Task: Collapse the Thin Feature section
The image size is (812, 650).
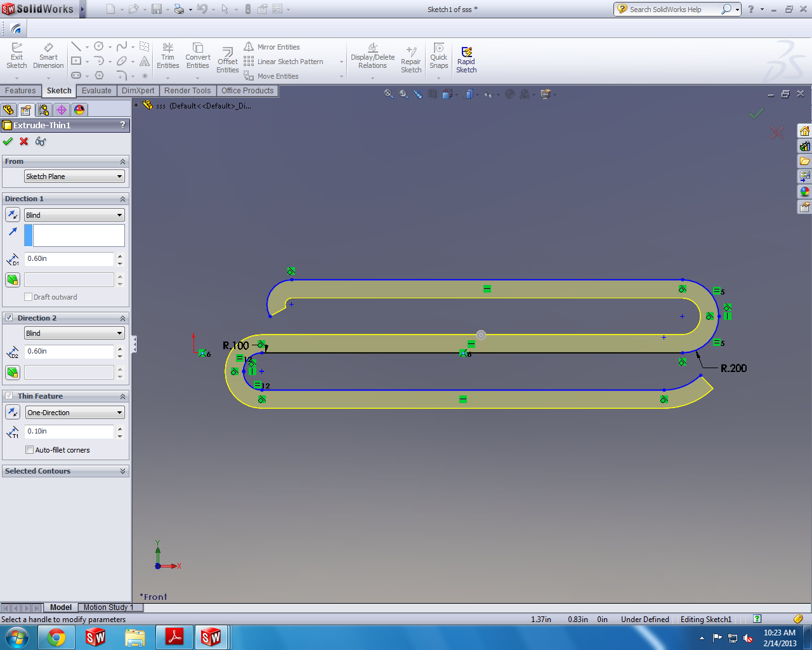Action: click(x=123, y=396)
